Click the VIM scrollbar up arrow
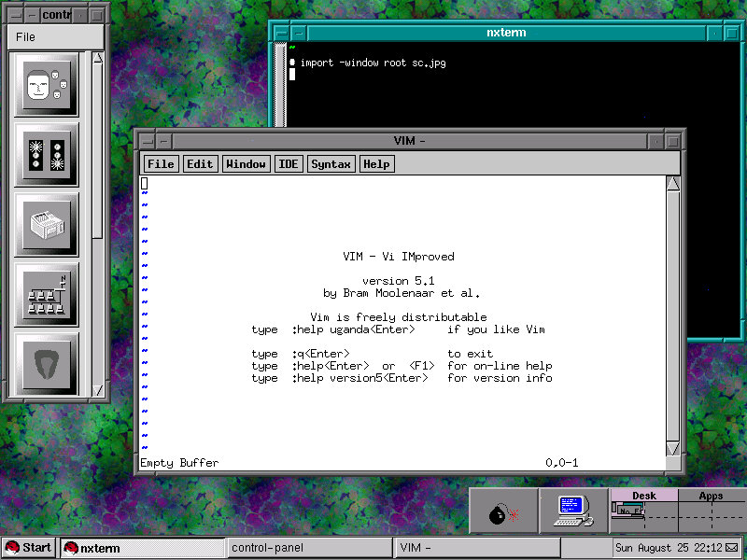The height and width of the screenshot is (560, 747). tap(672, 183)
